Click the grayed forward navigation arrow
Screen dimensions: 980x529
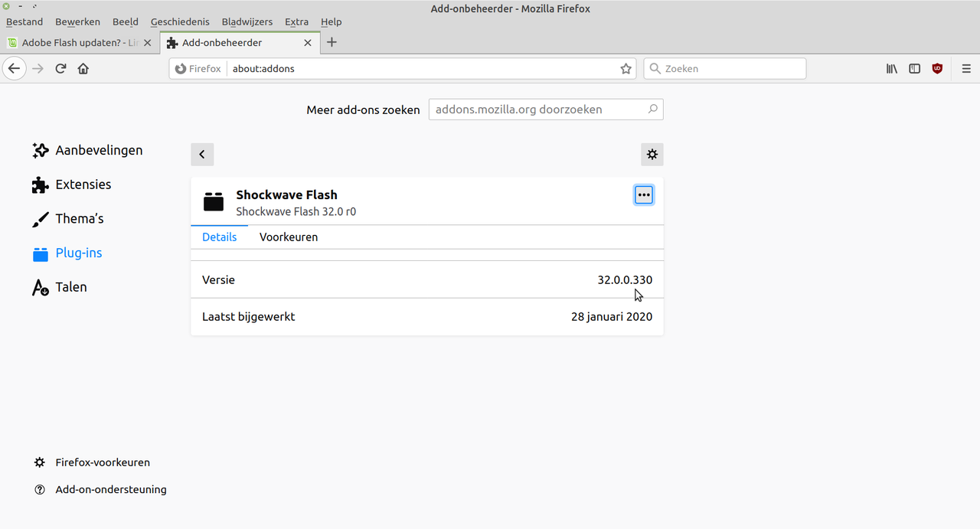coord(38,68)
